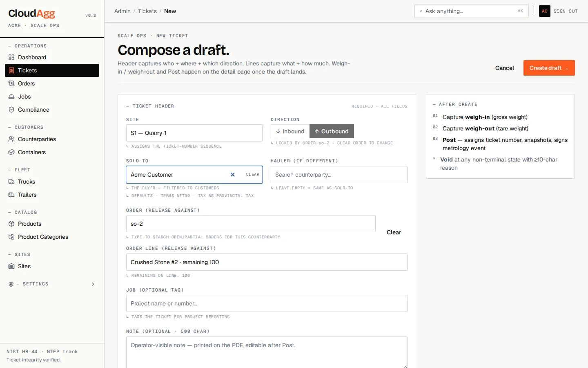Collapse the Operations section header

[27, 46]
